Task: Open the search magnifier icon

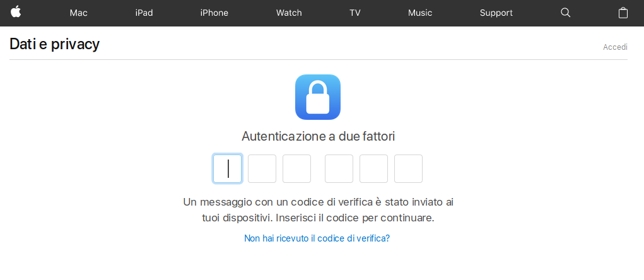Action: tap(566, 13)
